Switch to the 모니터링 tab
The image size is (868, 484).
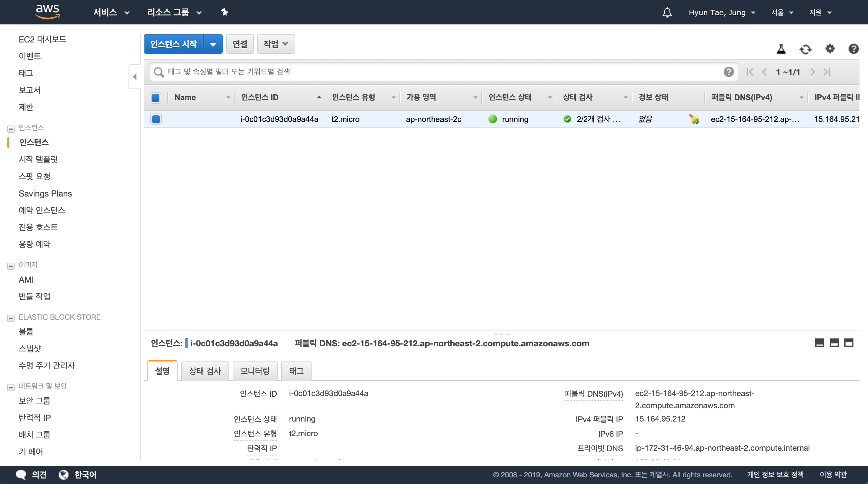pyautogui.click(x=255, y=371)
